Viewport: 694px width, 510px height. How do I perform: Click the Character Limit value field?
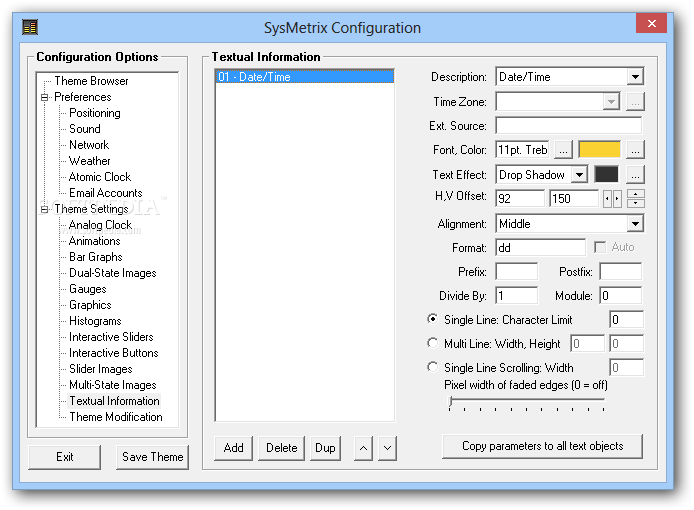(x=626, y=319)
